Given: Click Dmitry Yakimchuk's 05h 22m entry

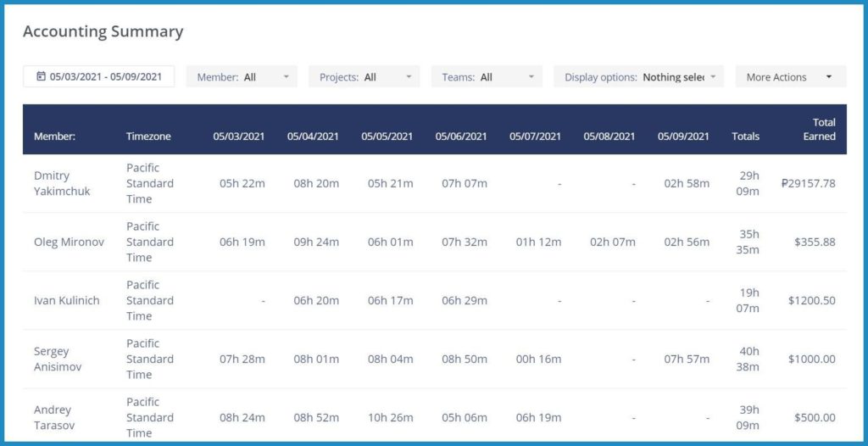Looking at the screenshot, I should [x=242, y=183].
